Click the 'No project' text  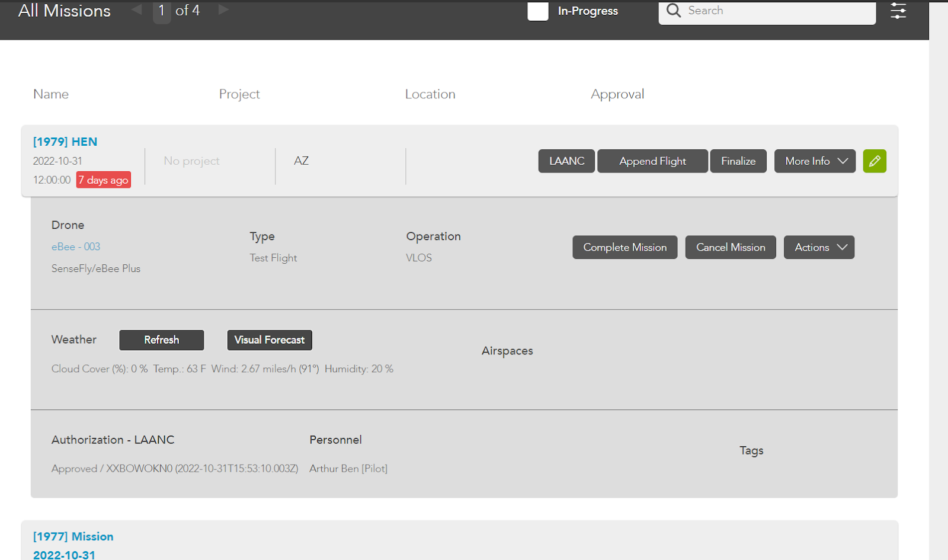coord(192,161)
